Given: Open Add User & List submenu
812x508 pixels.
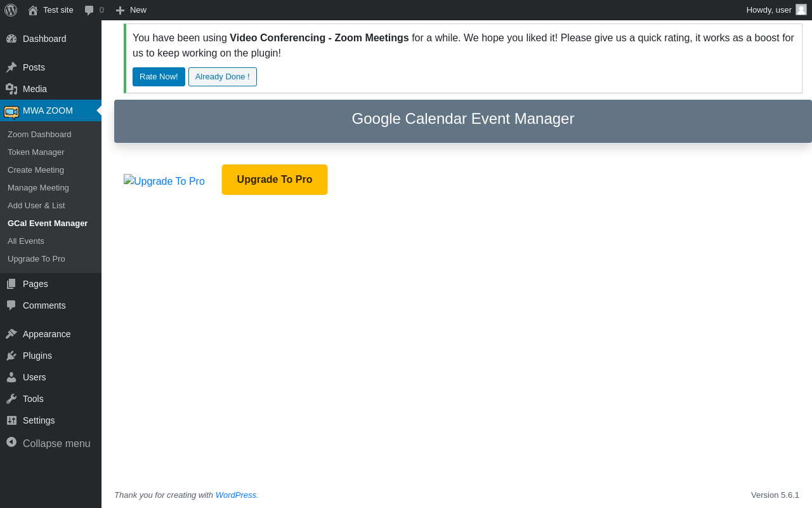Looking at the screenshot, I should click(36, 206).
